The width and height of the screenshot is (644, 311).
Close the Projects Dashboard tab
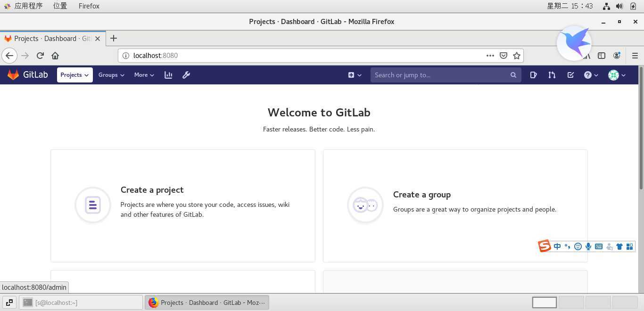[x=98, y=39]
